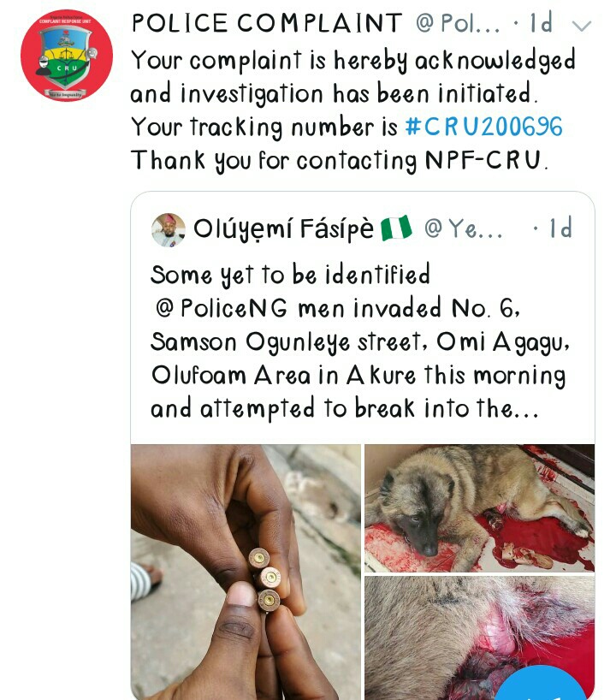This screenshot has height=700, width=616.
Task: Select the "Thank you for contacting NPF-CRU" line
Action: coord(339,160)
